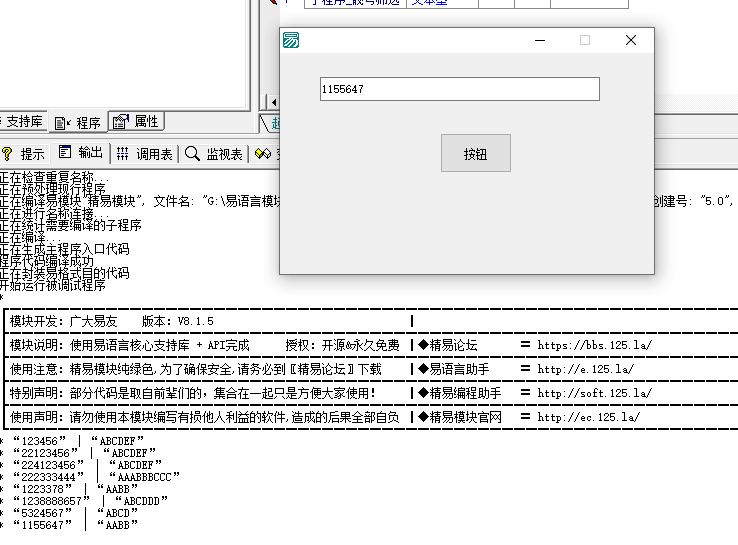Click the 提示 tab lightbulb icon

7,154
